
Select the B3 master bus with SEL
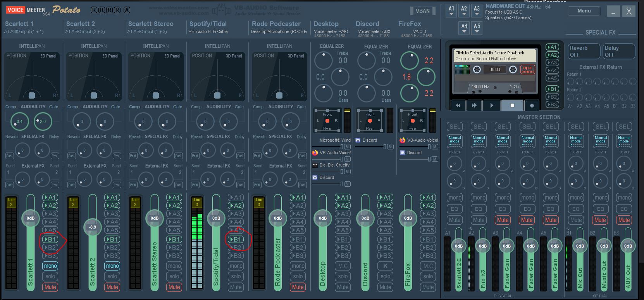click(624, 127)
